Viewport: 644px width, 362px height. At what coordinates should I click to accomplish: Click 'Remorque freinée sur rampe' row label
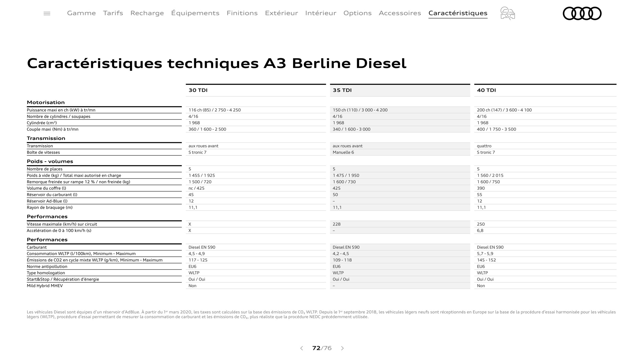[x=78, y=182]
